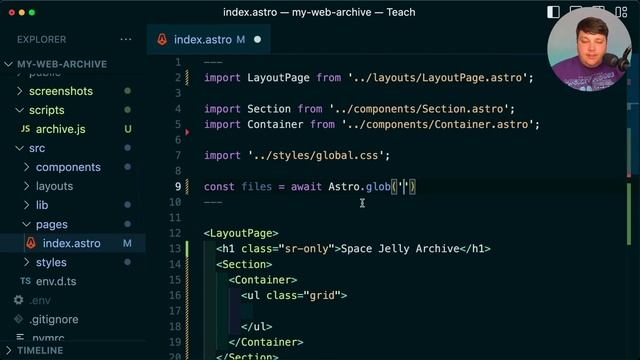Click '../styles/global.css' import string

pyautogui.click(x=316, y=156)
